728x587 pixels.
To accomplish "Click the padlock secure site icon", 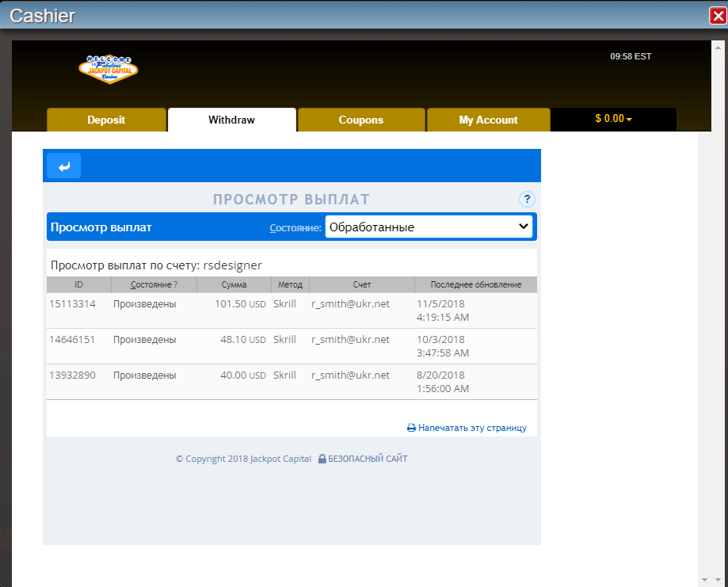I will (322, 459).
